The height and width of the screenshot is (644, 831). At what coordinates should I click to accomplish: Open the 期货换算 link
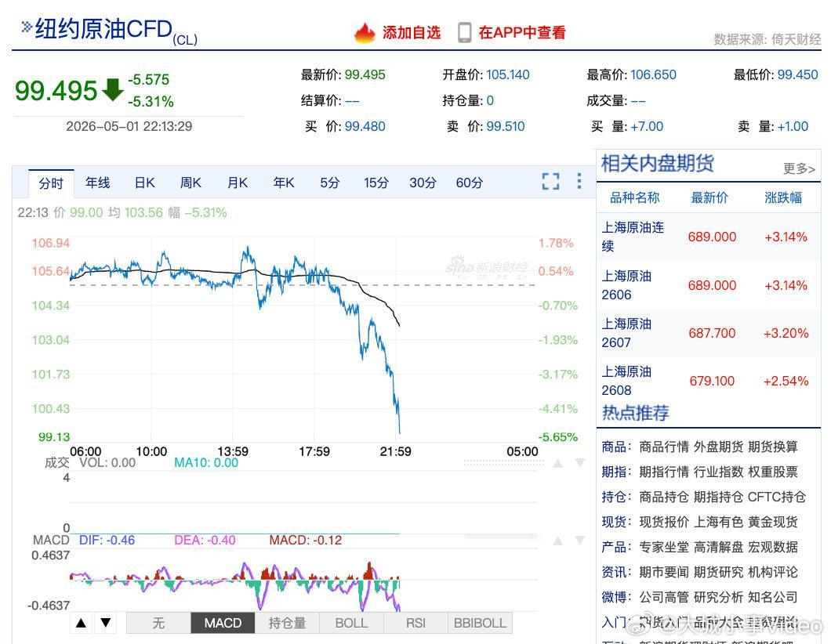point(773,447)
